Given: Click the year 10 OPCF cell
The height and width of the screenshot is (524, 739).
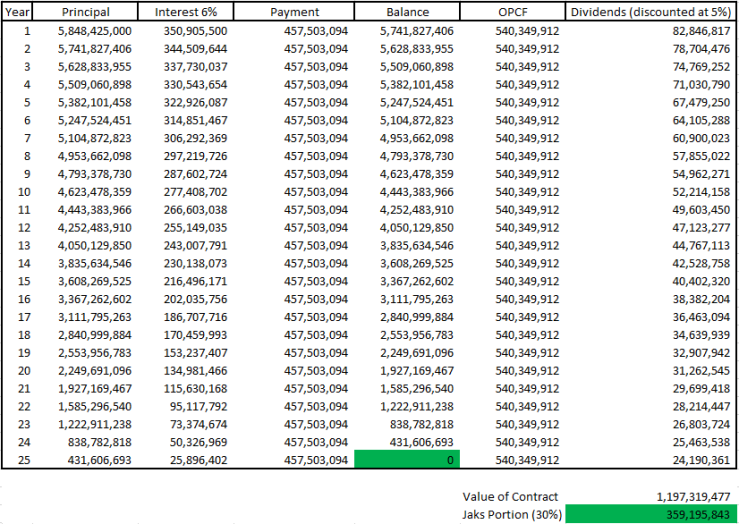Looking at the screenshot, I should point(512,191).
